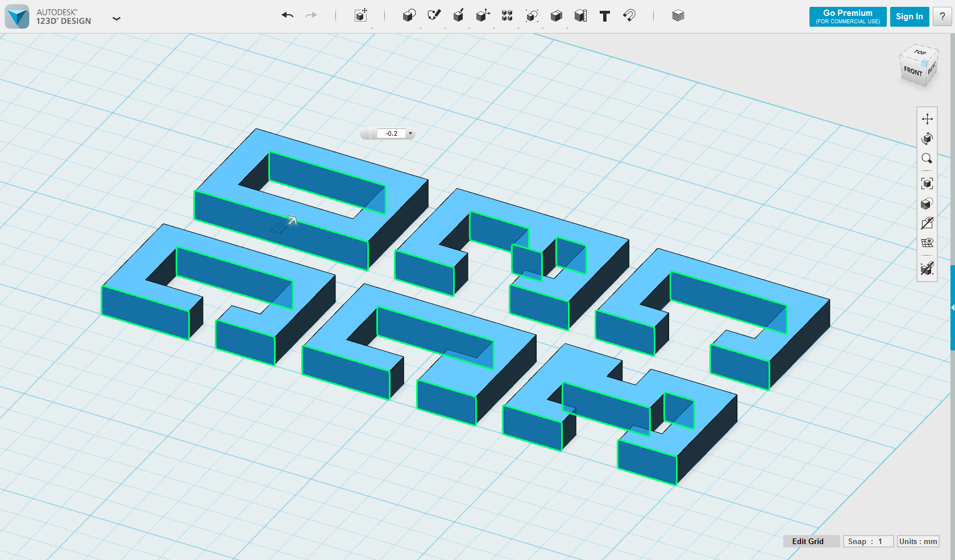Expand the side panel on right edge
The height and width of the screenshot is (560, 955).
pos(953,307)
